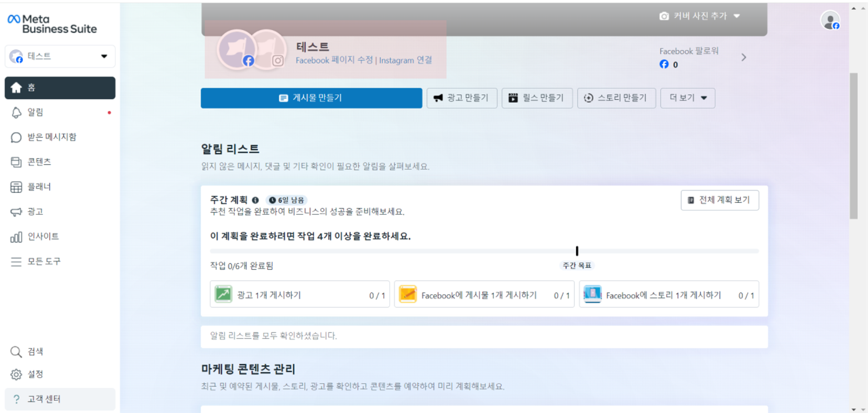This screenshot has height=413, width=868.
Task: Click the 주간 계획 info icon
Action: point(255,200)
